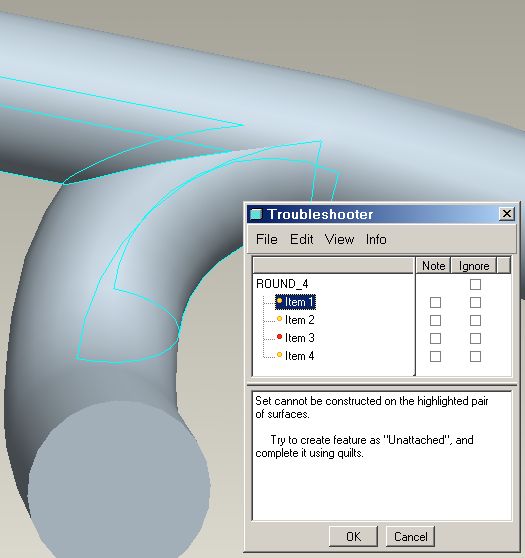Close the Troubleshooter dialog with X
Viewport: 525px width, 558px height.
506,214
